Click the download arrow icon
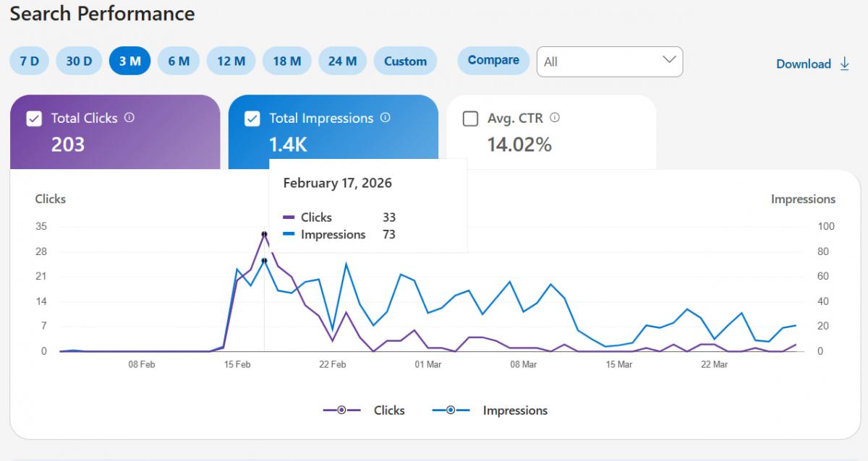This screenshot has width=868, height=461. pyautogui.click(x=844, y=64)
